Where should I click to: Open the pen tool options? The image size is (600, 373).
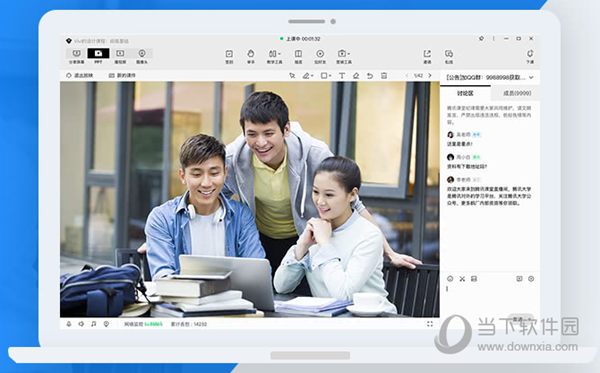(x=308, y=76)
